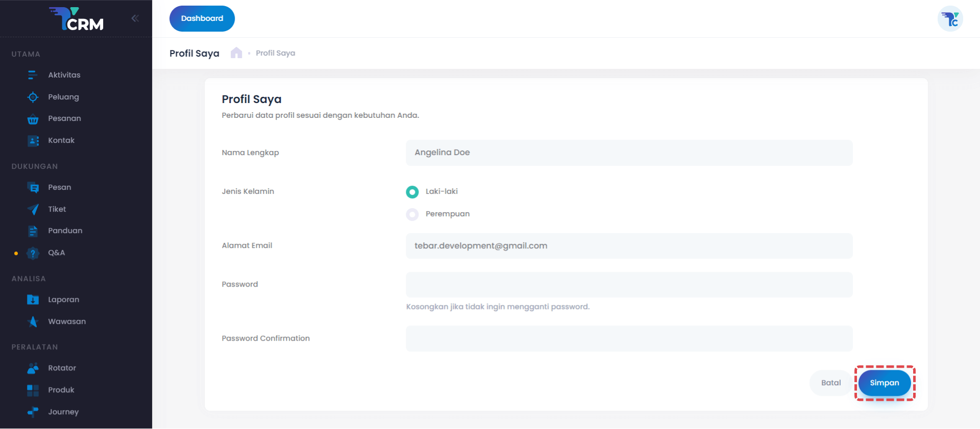Go to the Wawasan menu item

(x=66, y=321)
